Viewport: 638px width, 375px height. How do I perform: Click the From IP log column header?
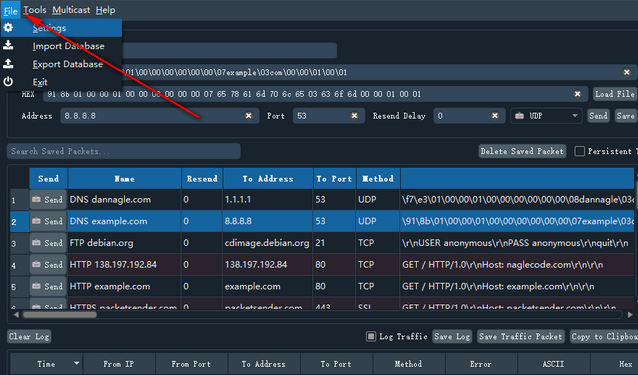coord(118,364)
